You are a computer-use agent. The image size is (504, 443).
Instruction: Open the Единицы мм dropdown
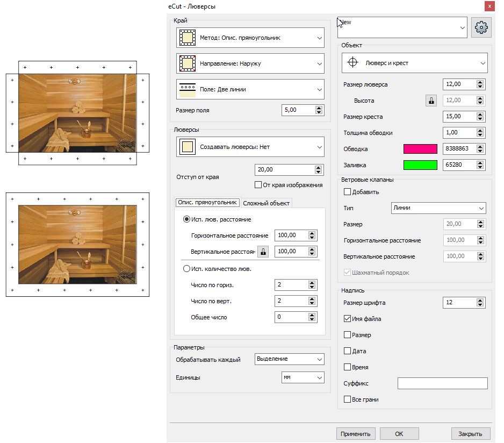303,377
